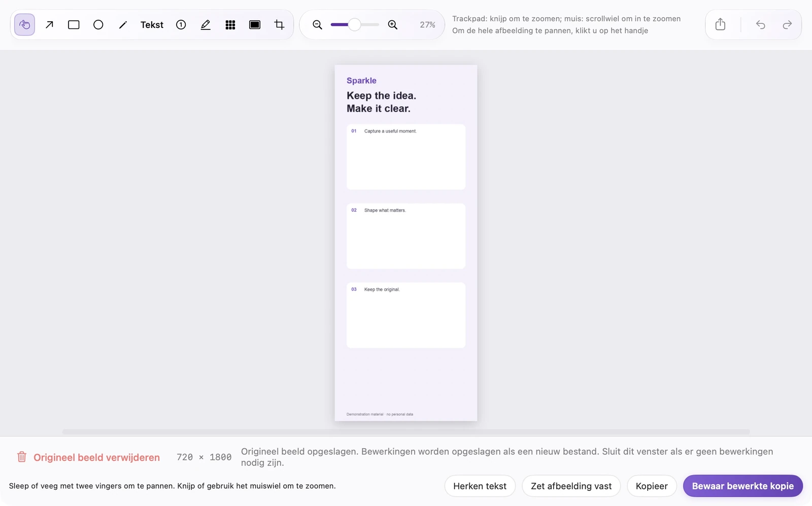Image resolution: width=812 pixels, height=506 pixels.
Task: Redo the last edit
Action: click(787, 24)
